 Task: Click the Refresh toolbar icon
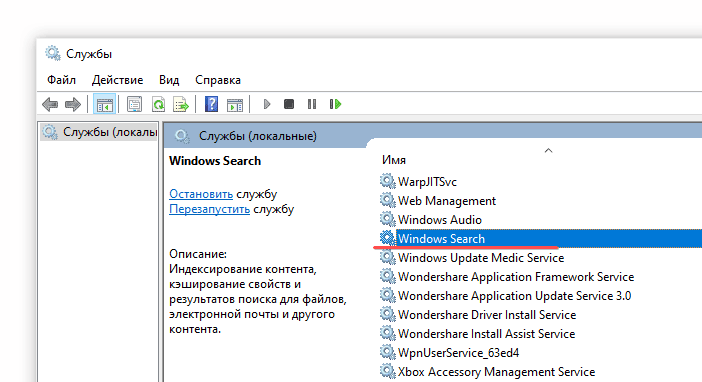pos(158,104)
